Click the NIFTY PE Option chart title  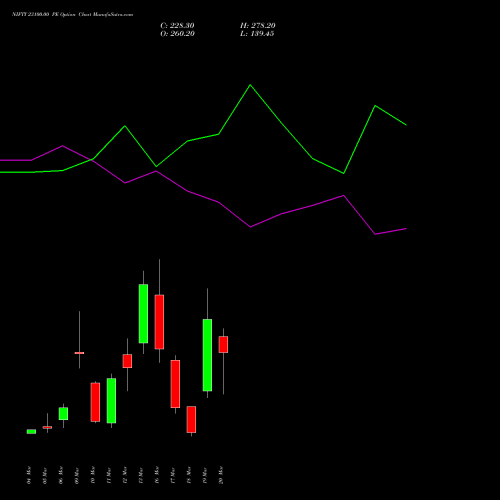pos(72,14)
